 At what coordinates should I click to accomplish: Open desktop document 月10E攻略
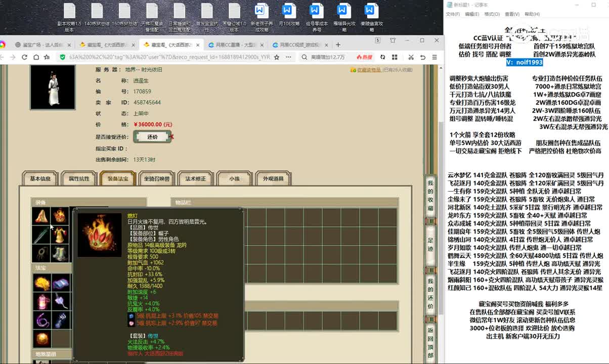[x=289, y=15]
